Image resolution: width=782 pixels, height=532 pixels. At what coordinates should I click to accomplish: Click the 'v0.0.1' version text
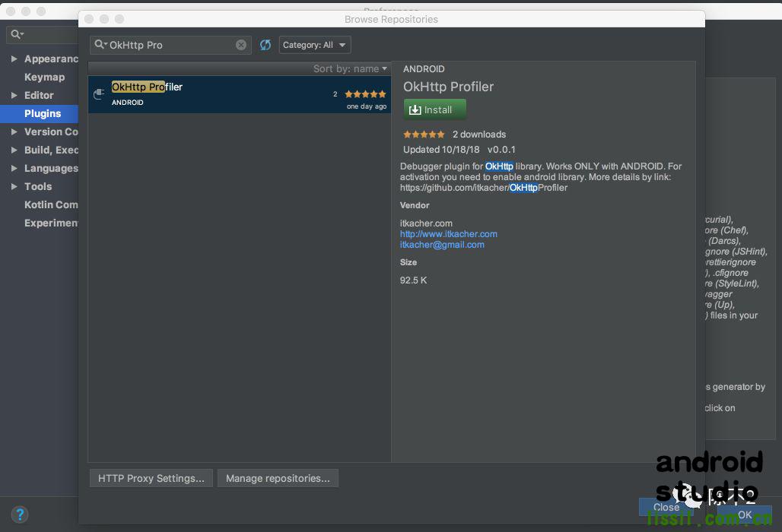[501, 150]
